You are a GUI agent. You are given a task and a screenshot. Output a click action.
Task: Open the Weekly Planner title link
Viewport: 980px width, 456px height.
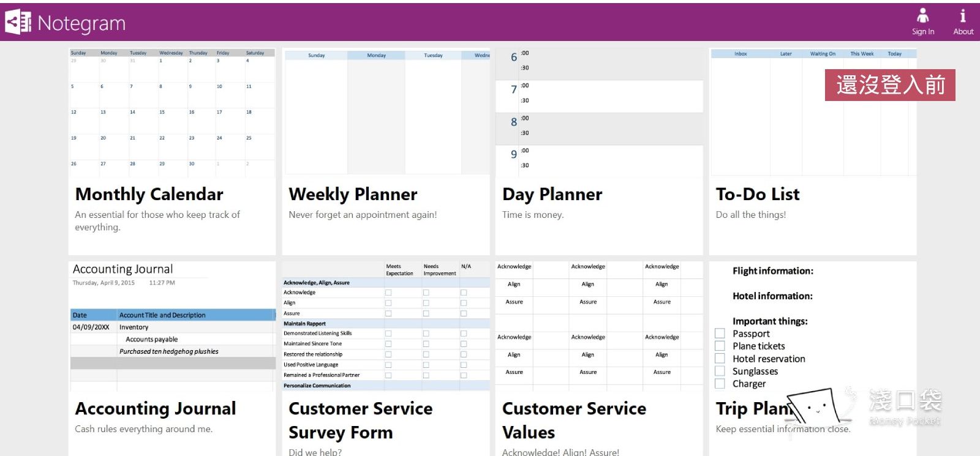[353, 194]
